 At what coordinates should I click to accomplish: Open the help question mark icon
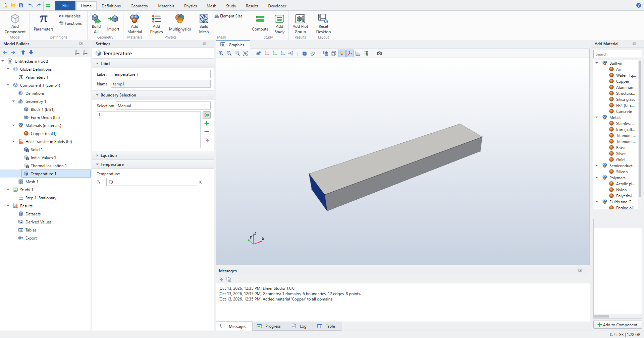click(x=638, y=5)
